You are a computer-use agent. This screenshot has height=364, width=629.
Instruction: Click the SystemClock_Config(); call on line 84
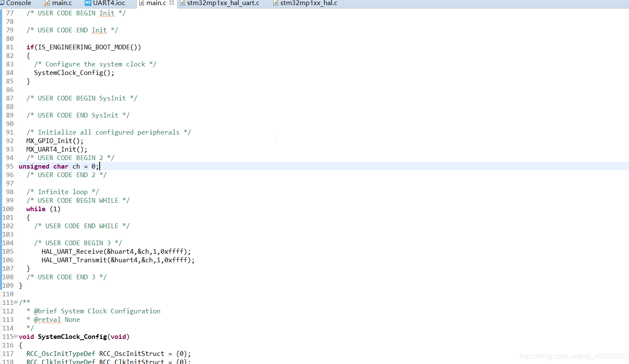pyautogui.click(x=74, y=73)
